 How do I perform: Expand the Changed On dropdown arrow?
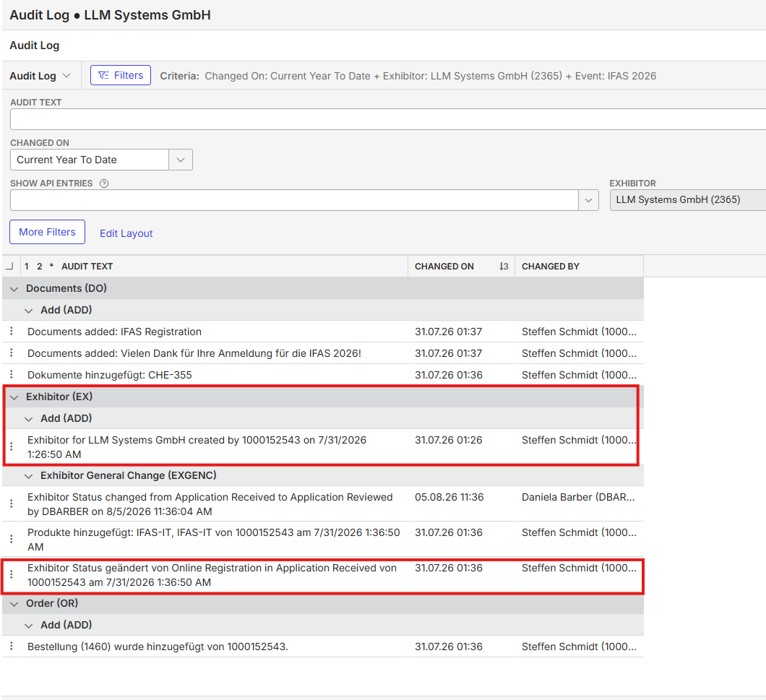(181, 160)
